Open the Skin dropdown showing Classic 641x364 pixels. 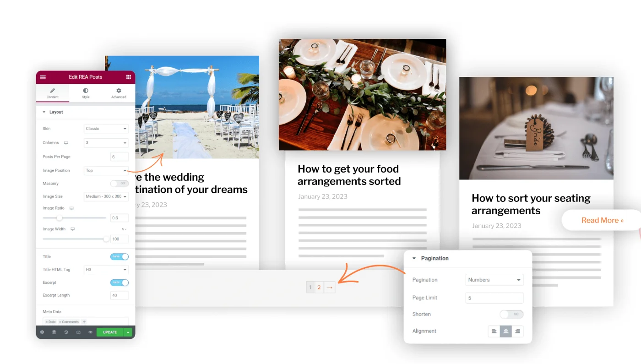[x=106, y=129]
